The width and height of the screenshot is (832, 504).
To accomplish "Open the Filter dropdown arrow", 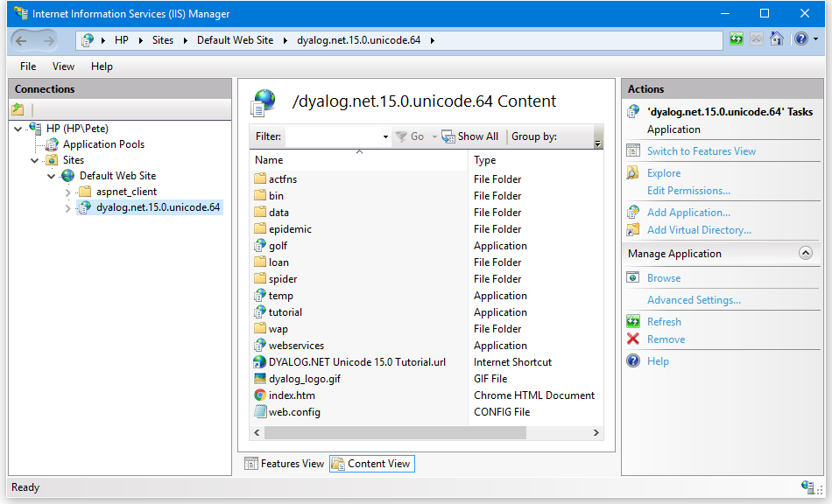I will [x=385, y=137].
